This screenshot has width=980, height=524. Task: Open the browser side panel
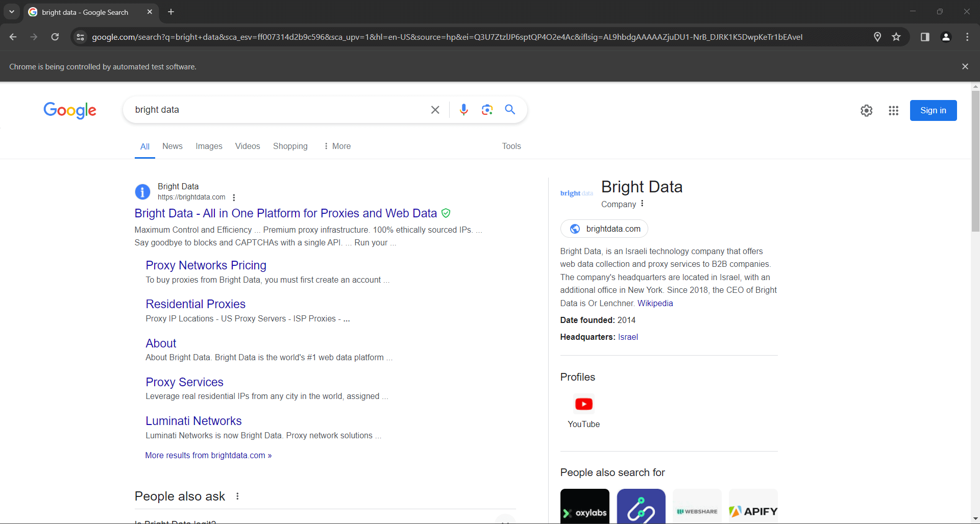[x=925, y=37]
